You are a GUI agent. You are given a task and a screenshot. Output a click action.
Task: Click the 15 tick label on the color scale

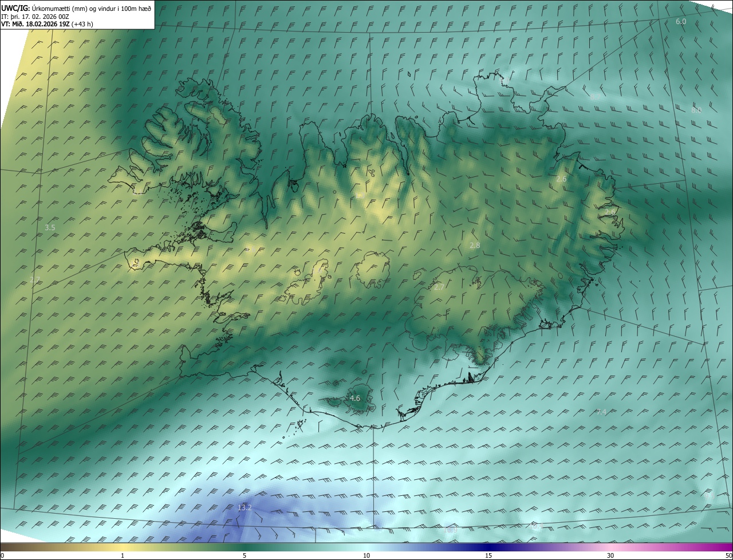click(488, 555)
